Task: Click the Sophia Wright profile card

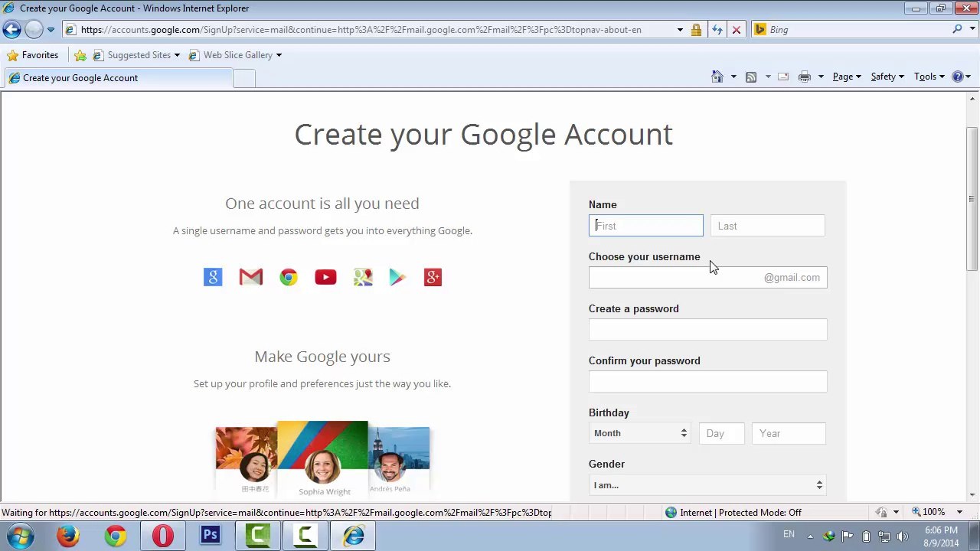Action: coord(322,459)
